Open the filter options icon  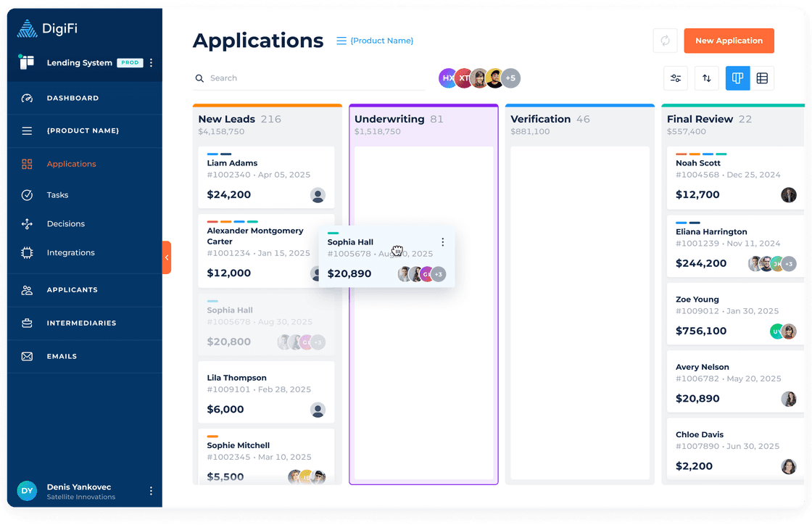(x=675, y=78)
